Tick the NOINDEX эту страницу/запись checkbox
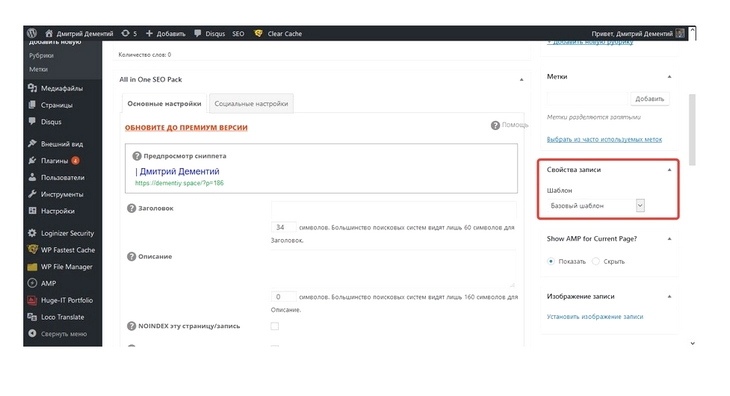The height and width of the screenshot is (396, 730). tap(275, 326)
